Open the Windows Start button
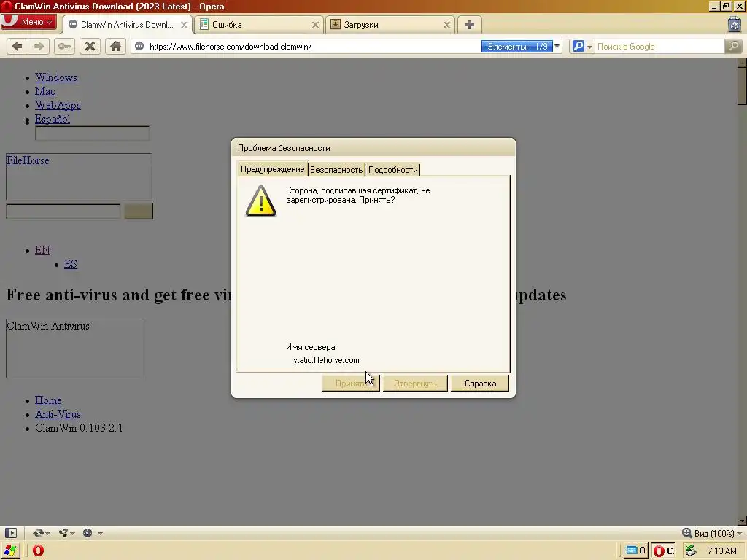This screenshot has height=560, width=747. [x=10, y=551]
